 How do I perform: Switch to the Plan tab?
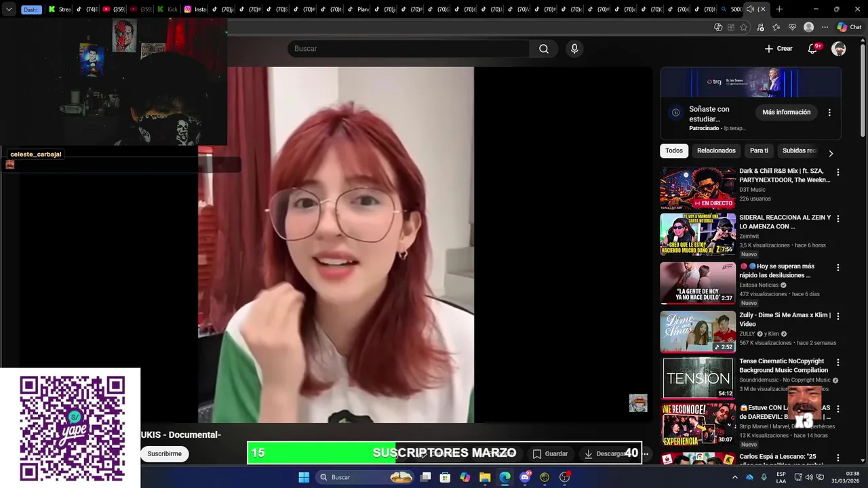coord(358,9)
